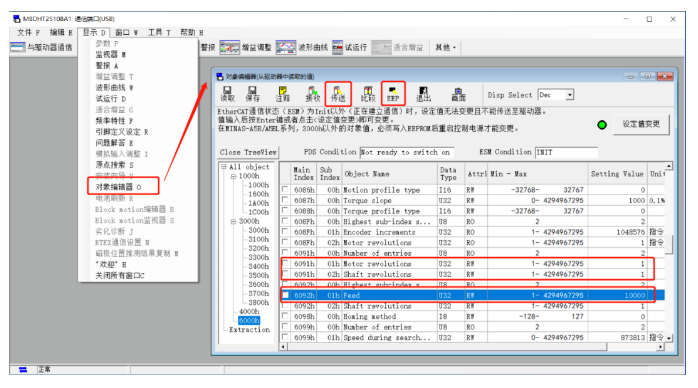
Task: Choose 关闭所有窗口 C menu entry
Action: (120, 275)
